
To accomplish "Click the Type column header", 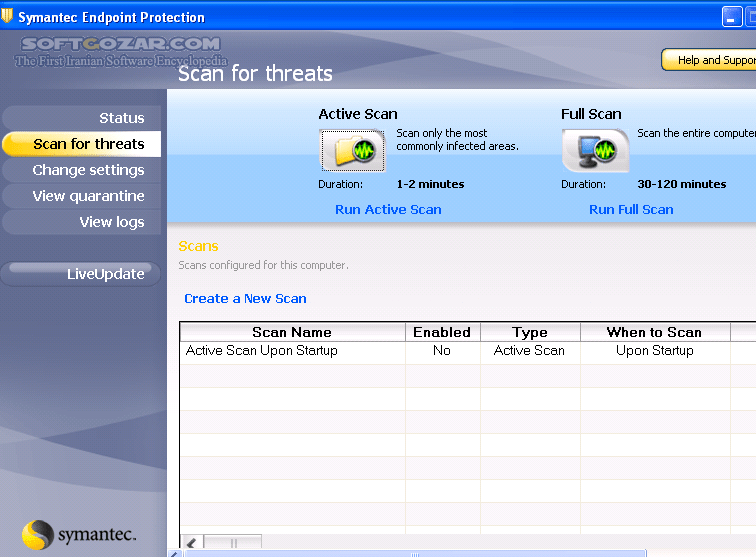I will click(530, 332).
